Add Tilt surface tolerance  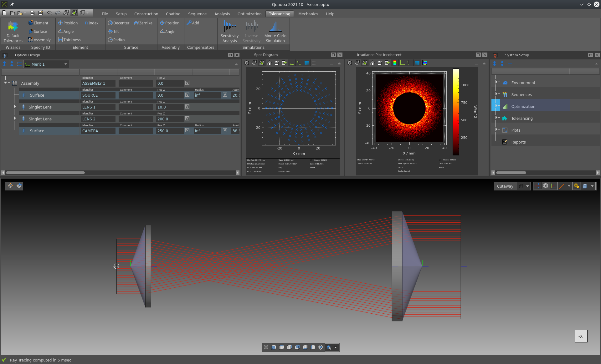coord(113,32)
